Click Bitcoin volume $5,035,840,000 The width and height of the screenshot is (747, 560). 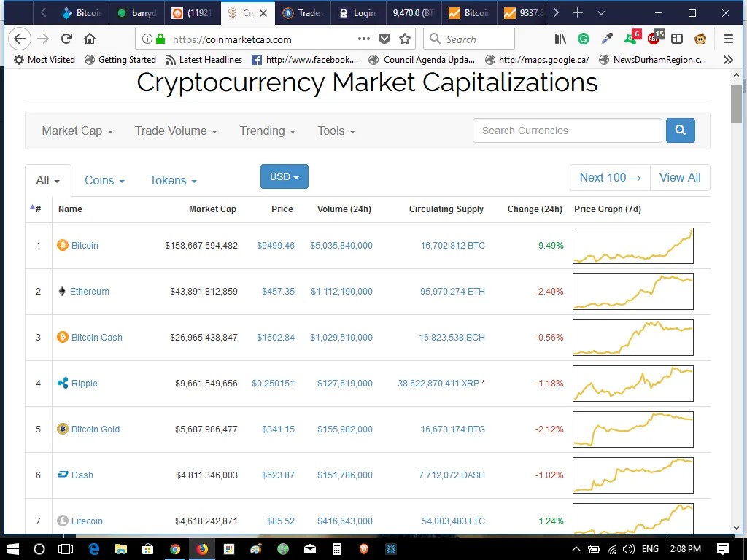click(x=341, y=245)
